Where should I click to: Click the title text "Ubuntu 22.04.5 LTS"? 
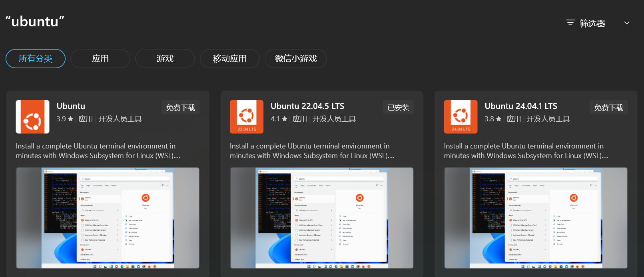pos(307,106)
